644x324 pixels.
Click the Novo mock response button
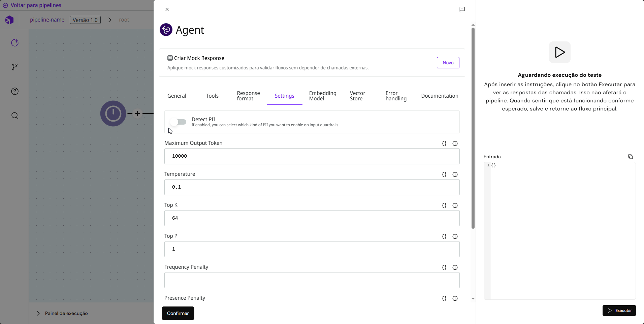click(448, 63)
